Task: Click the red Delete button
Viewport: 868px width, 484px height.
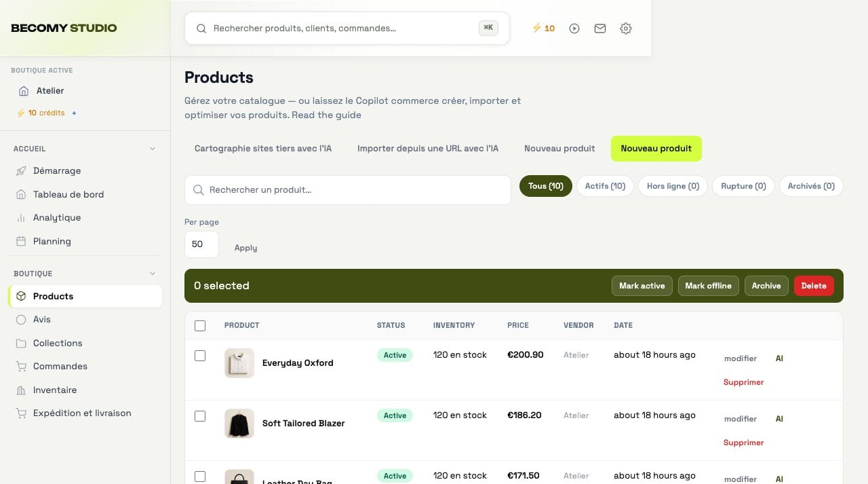Action: 814,286
